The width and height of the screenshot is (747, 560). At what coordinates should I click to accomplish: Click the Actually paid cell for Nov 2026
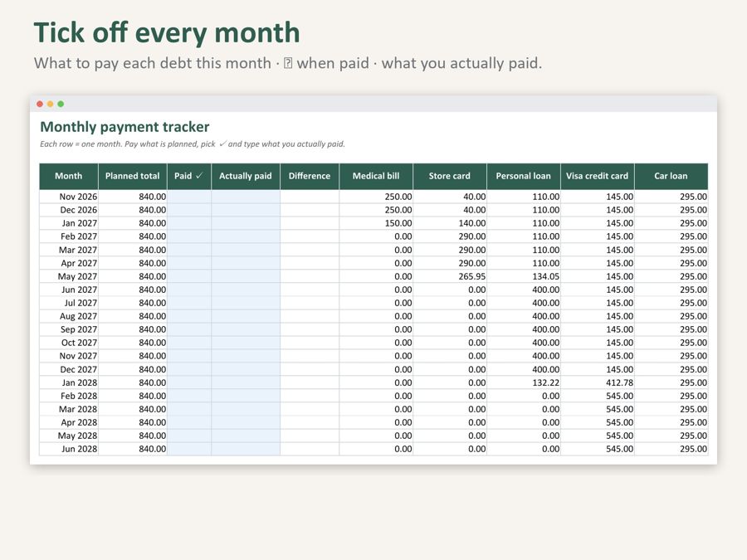[246, 197]
